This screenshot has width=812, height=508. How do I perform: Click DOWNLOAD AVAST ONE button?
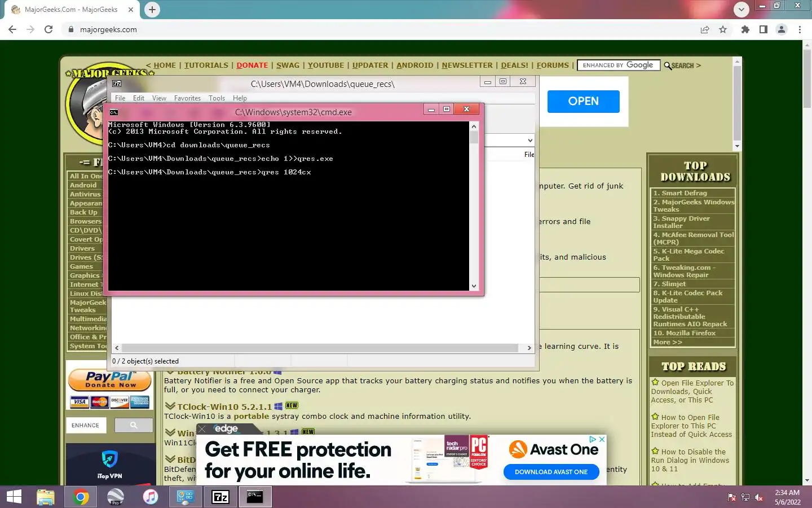[551, 472]
